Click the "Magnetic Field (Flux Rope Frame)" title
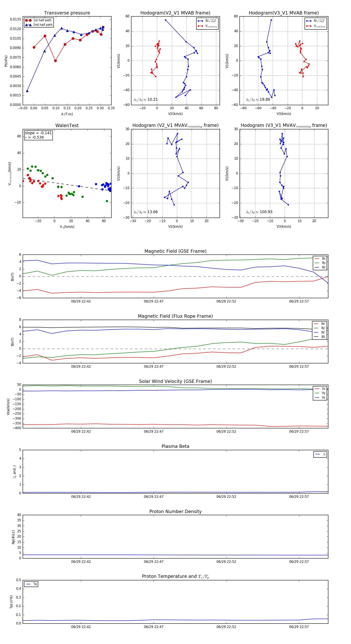This screenshot has height=644, width=351. [x=175, y=316]
